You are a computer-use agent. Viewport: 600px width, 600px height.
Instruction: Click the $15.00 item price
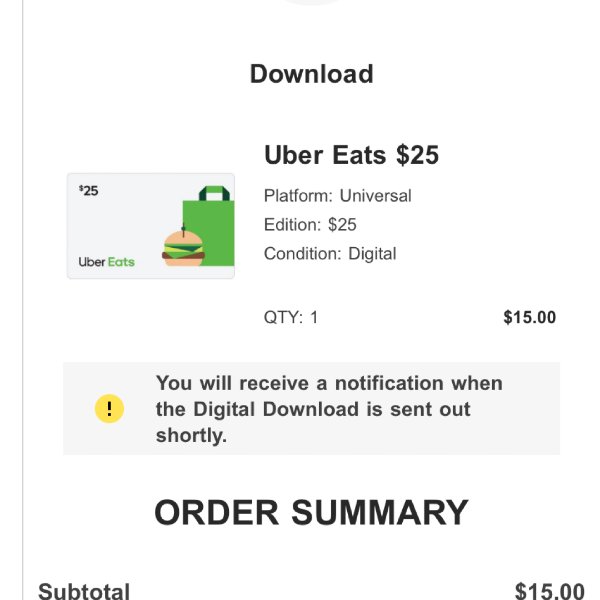pos(530,317)
